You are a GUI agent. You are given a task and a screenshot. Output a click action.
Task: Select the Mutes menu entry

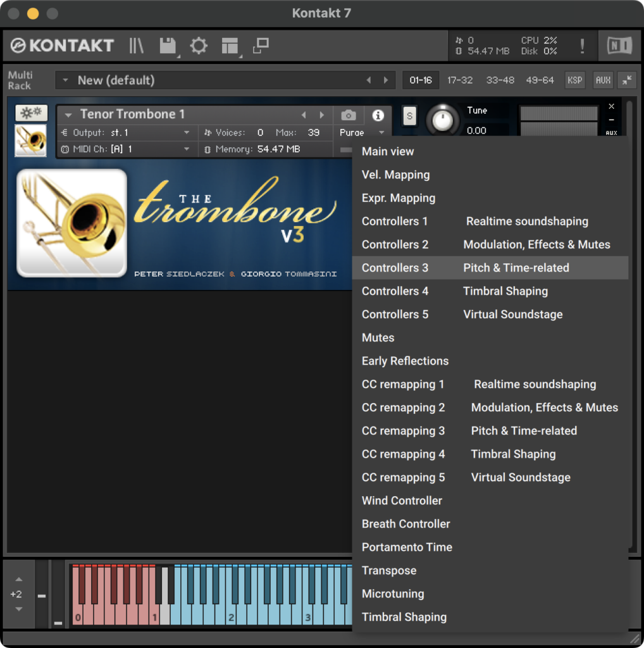tap(490, 338)
